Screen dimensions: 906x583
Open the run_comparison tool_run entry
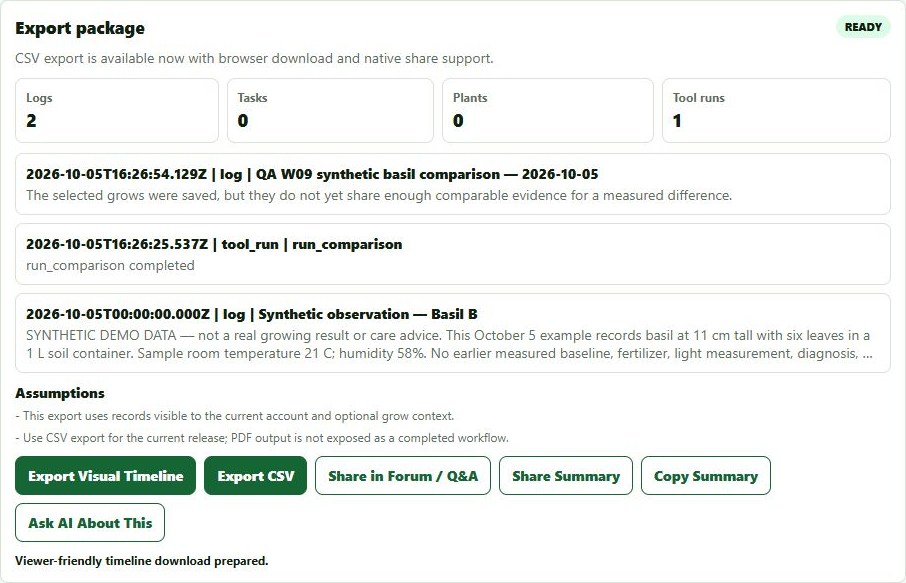click(452, 254)
